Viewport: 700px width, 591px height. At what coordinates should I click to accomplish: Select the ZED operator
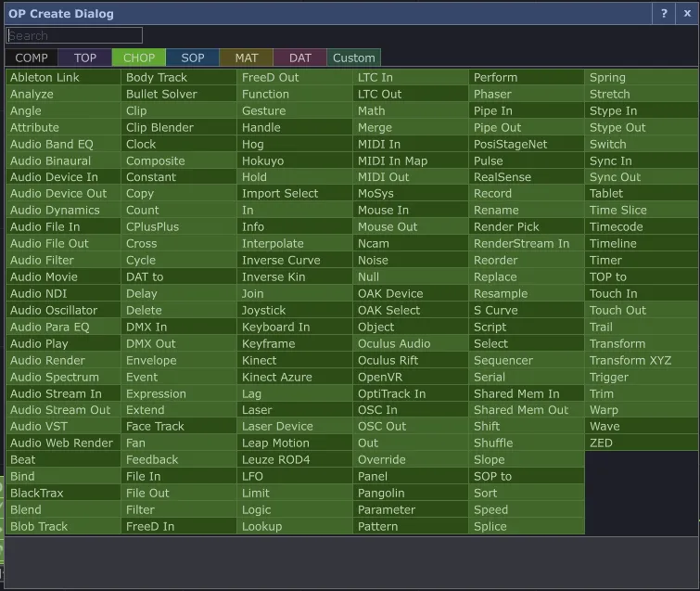(642, 443)
